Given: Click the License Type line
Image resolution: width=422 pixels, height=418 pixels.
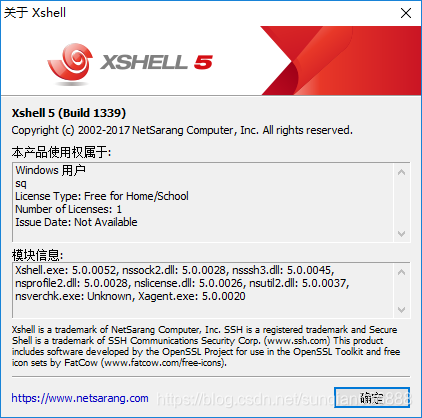Looking at the screenshot, I should click(x=102, y=196).
